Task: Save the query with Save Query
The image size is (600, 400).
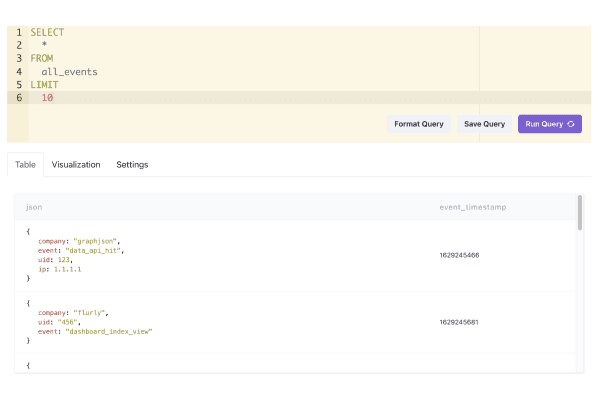Action: click(x=485, y=124)
